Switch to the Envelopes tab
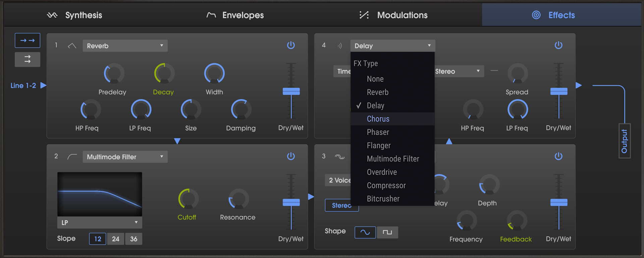 click(235, 15)
